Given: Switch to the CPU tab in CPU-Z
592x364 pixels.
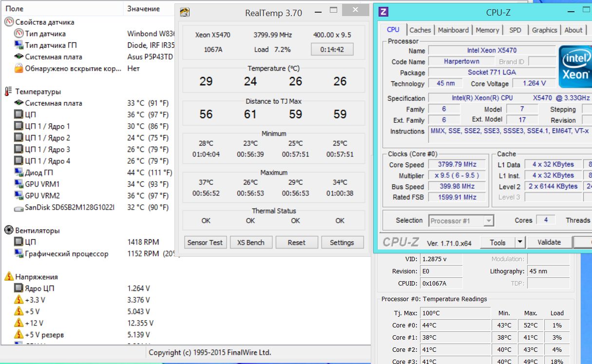Looking at the screenshot, I should (x=393, y=30).
